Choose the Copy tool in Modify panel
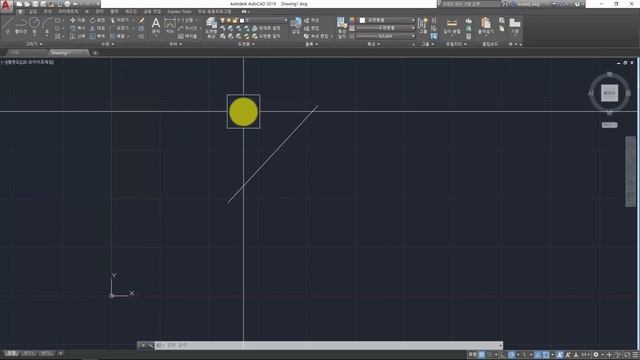The height and width of the screenshot is (360, 640). coord(77,28)
